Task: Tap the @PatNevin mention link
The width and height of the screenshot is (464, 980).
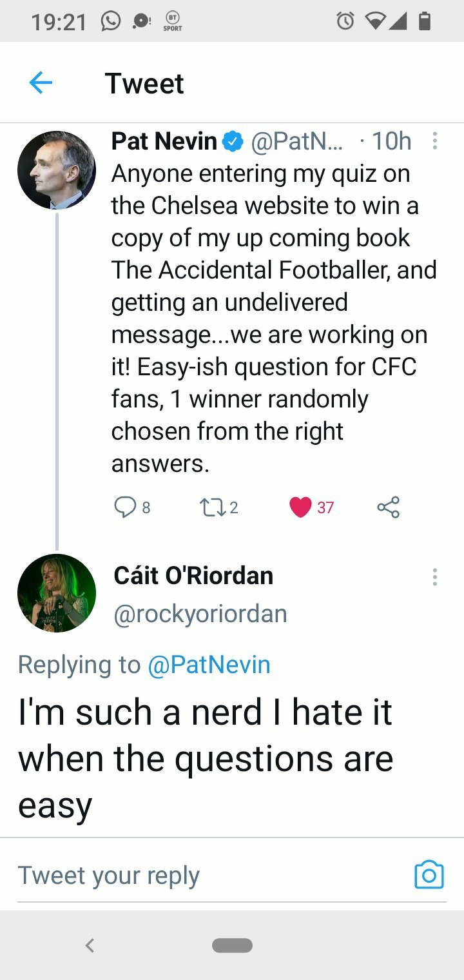Action: (209, 665)
